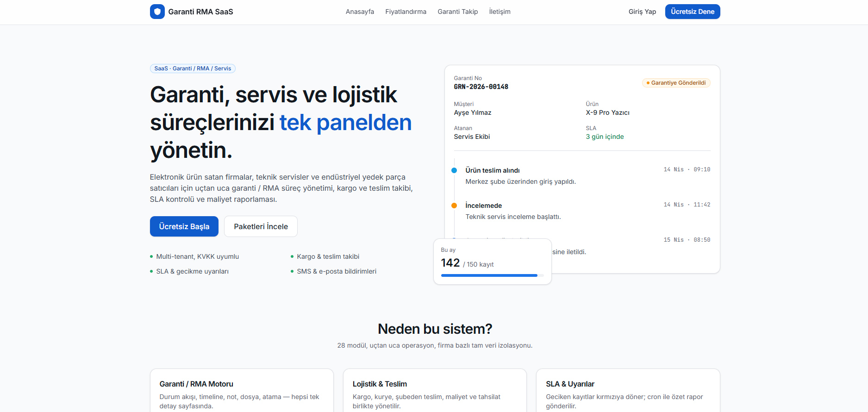Viewport: 868px width, 412px height.
Task: Click product X-9 Pro Yazıcı
Action: 607,112
